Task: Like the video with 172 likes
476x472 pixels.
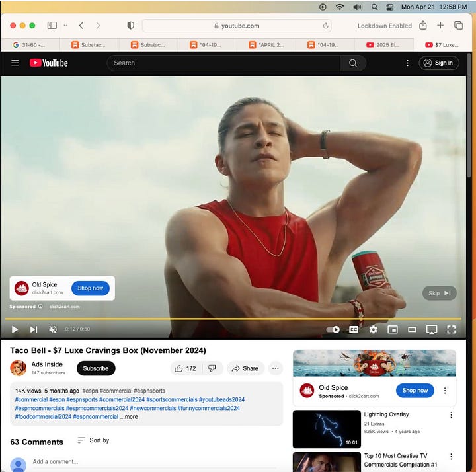Action: 185,368
